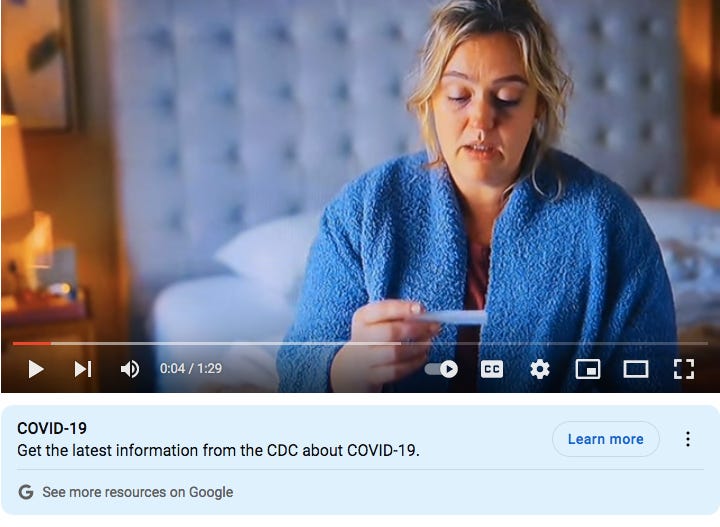This screenshot has width=720, height=527.
Task: Open the COVID-19 panel three-dot menu
Action: coord(687,439)
